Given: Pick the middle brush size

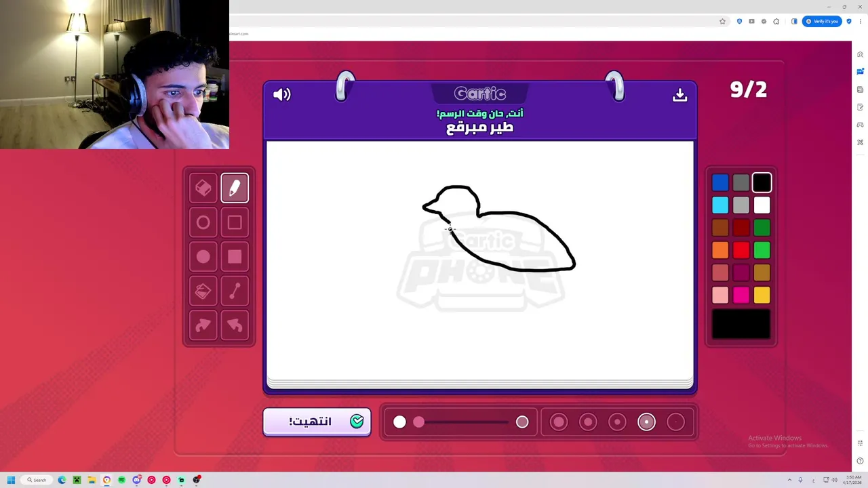Looking at the screenshot, I should (x=617, y=422).
